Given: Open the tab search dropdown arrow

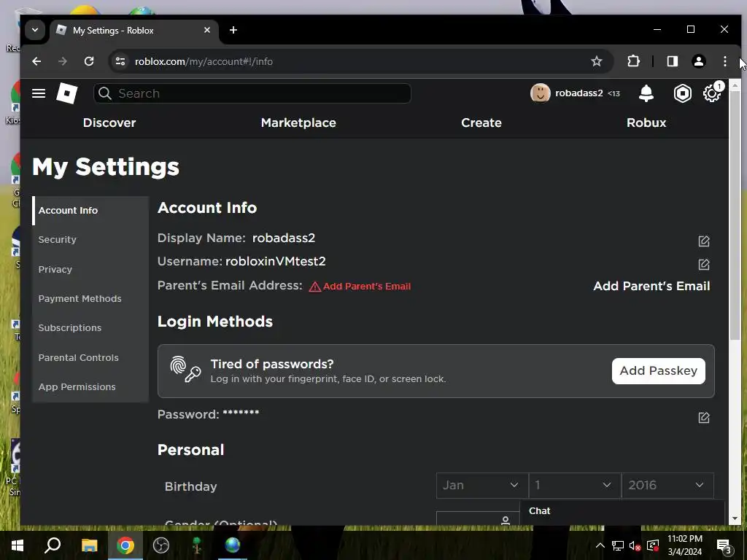Looking at the screenshot, I should pyautogui.click(x=35, y=30).
